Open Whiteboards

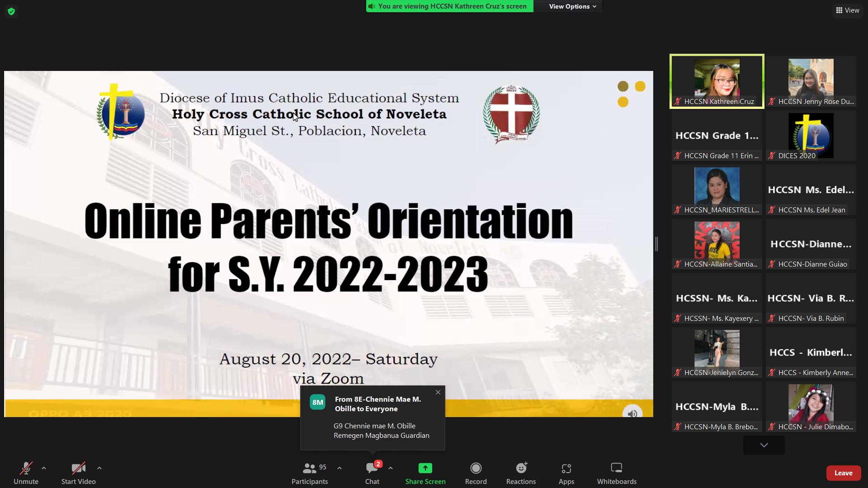click(x=617, y=473)
